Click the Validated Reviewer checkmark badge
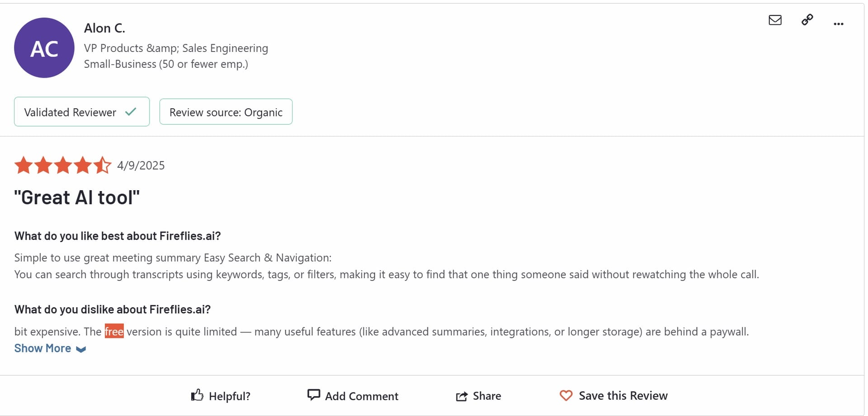Image resolution: width=868 pixels, height=416 pixels. [82, 112]
